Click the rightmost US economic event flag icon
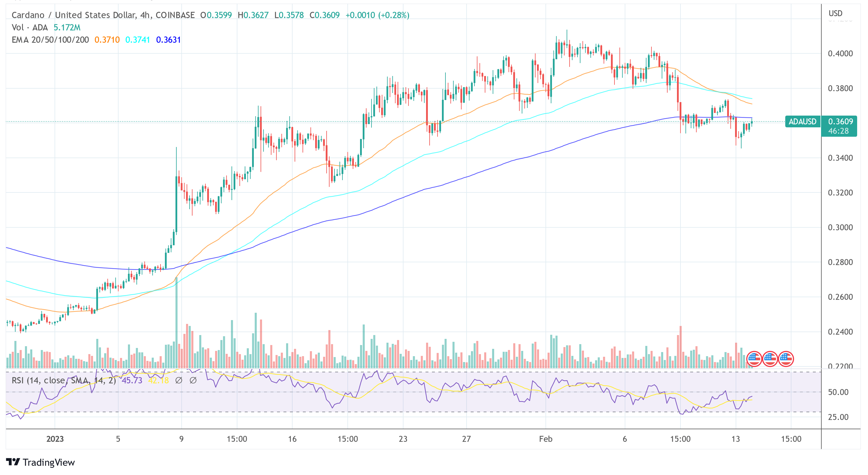 786,359
